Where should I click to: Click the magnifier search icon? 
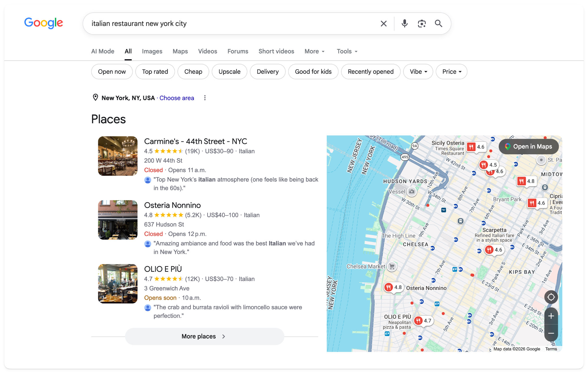[x=438, y=24]
